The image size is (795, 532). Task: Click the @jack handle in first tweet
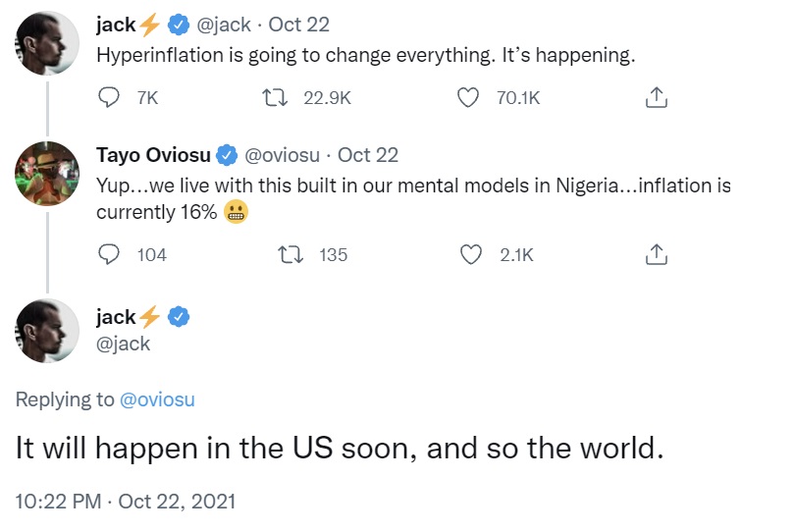click(x=223, y=25)
